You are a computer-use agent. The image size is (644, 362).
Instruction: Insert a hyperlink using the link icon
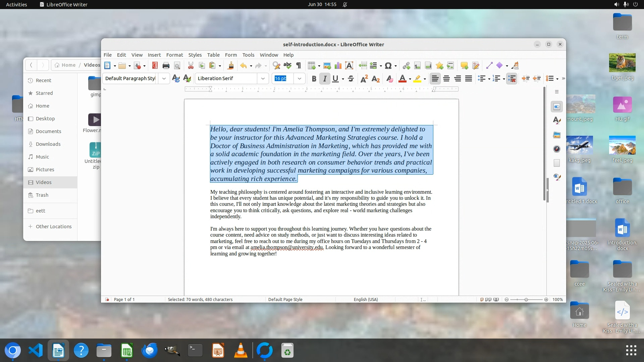point(406,66)
